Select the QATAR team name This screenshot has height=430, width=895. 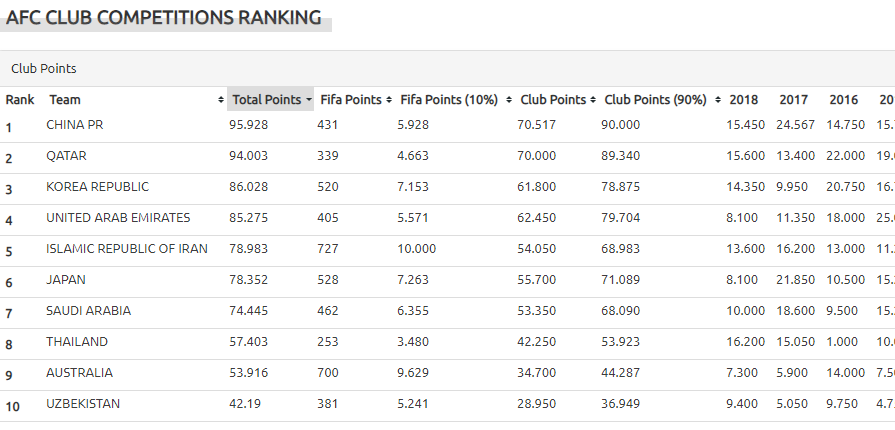(66, 156)
